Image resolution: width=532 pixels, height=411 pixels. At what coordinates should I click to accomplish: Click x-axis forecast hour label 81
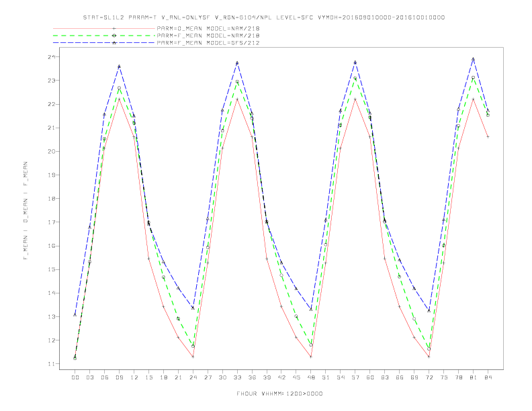click(x=474, y=377)
